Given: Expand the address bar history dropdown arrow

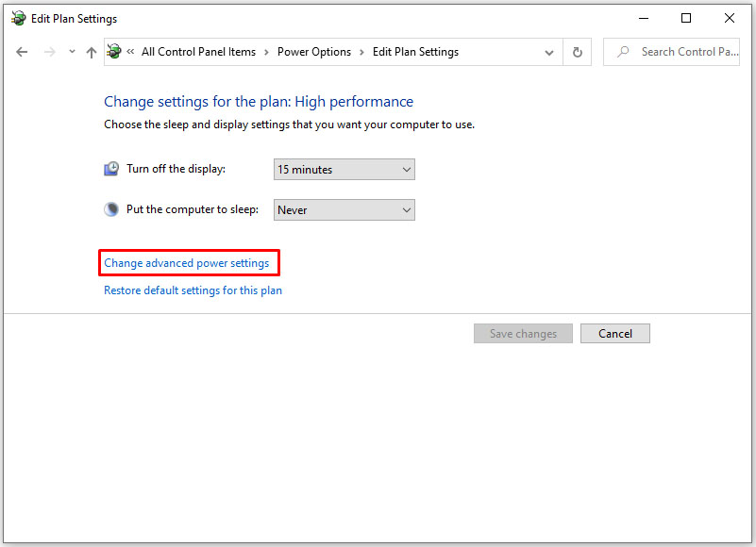Looking at the screenshot, I should point(549,52).
